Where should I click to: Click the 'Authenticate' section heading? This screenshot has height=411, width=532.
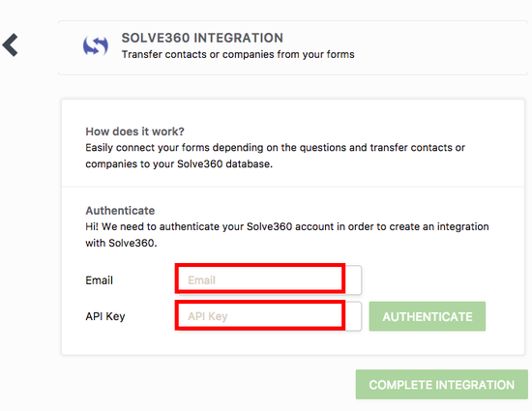(120, 210)
